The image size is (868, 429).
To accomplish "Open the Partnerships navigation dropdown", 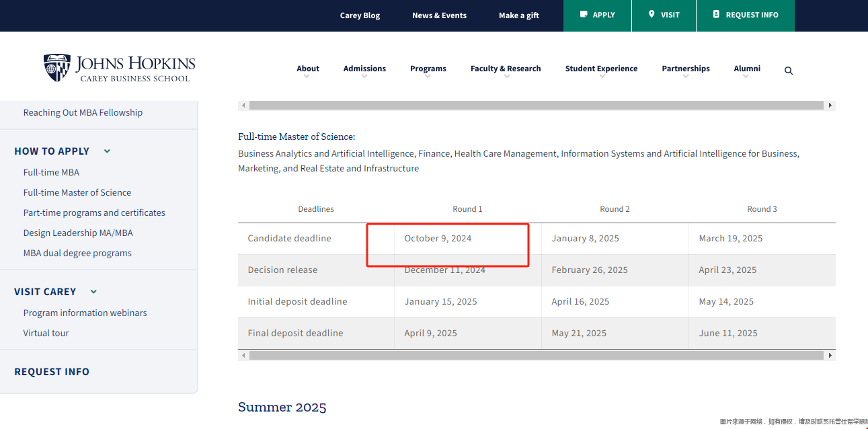I will (x=686, y=69).
